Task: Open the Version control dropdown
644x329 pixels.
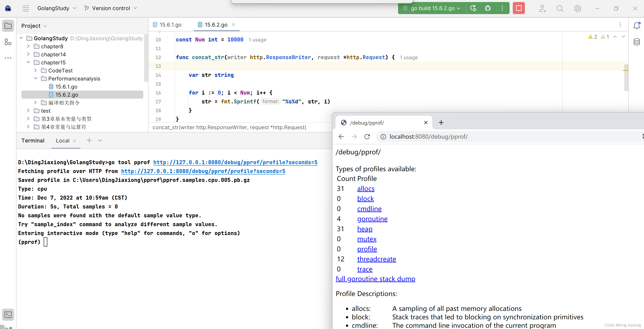Action: (111, 8)
